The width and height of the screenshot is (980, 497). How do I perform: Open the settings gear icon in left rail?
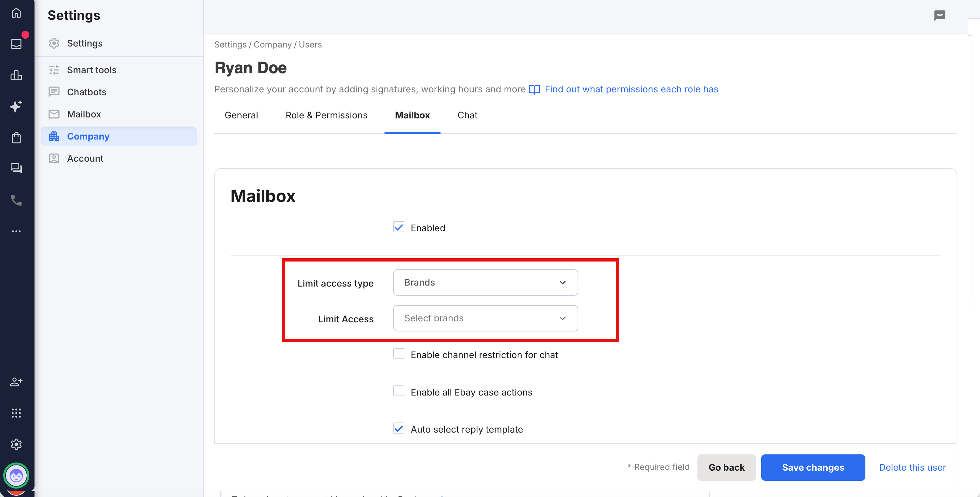tap(16, 444)
